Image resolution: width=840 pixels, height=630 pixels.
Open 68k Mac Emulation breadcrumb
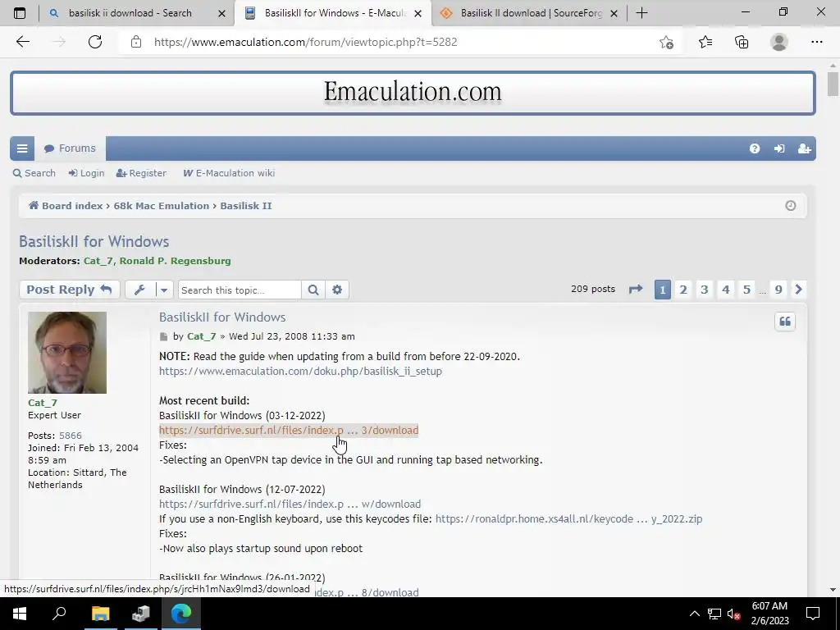click(162, 206)
